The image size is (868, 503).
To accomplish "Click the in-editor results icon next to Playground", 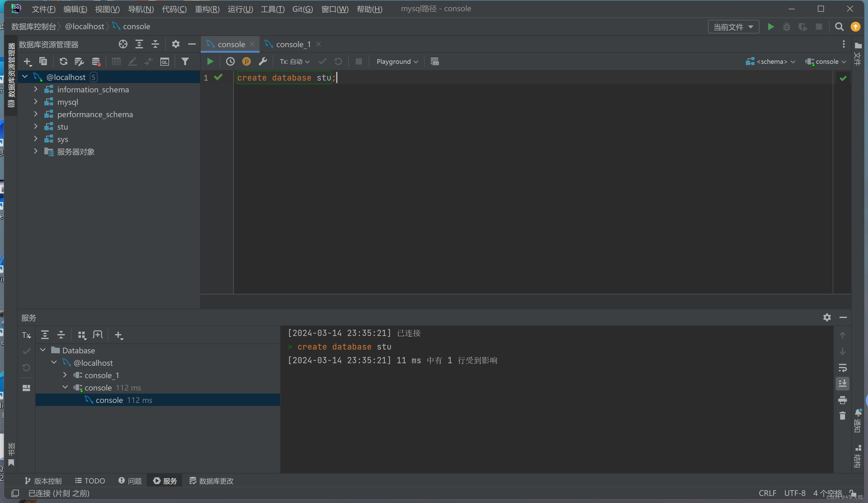I will pos(434,62).
